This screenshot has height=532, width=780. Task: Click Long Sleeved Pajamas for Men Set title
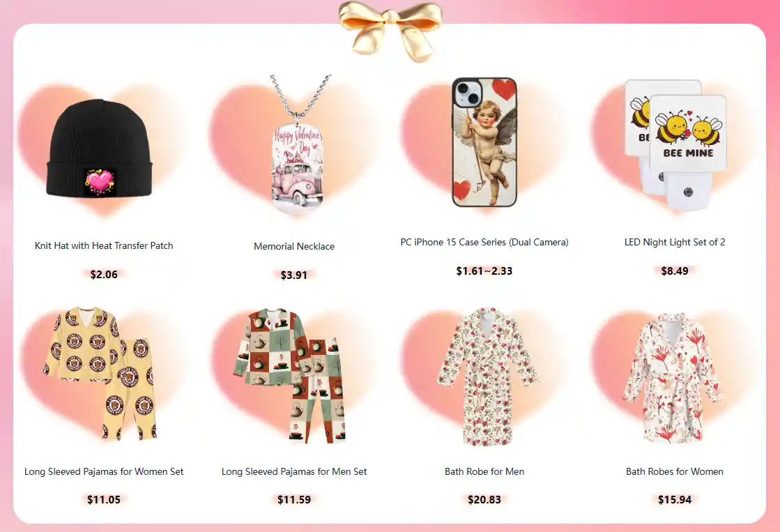(x=294, y=471)
